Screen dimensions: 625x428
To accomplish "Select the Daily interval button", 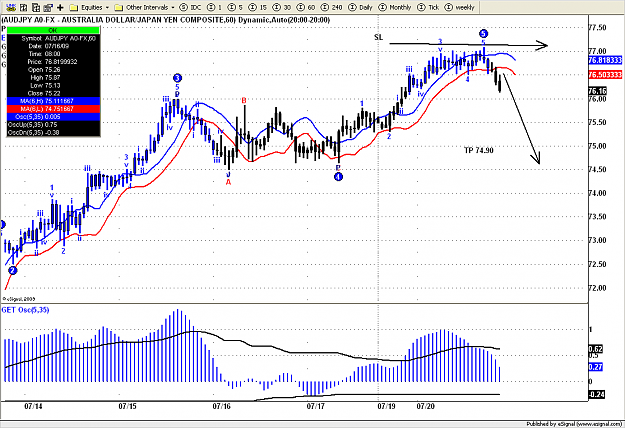I will click(360, 7).
